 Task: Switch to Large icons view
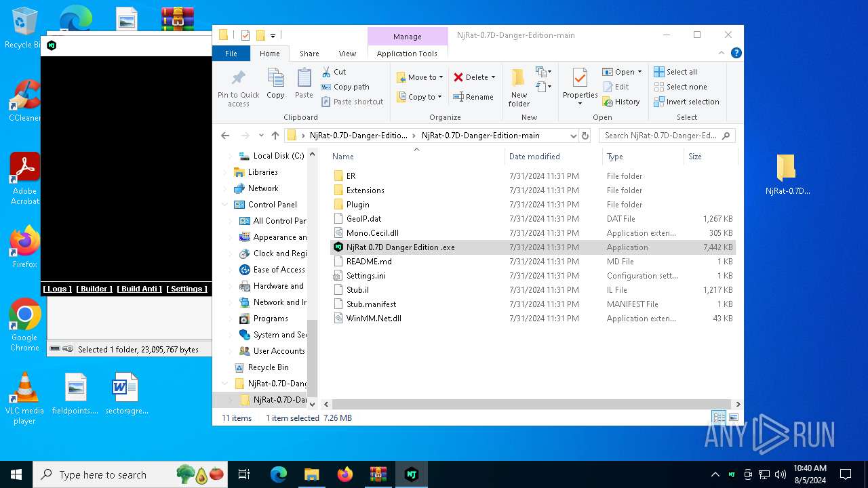point(733,418)
